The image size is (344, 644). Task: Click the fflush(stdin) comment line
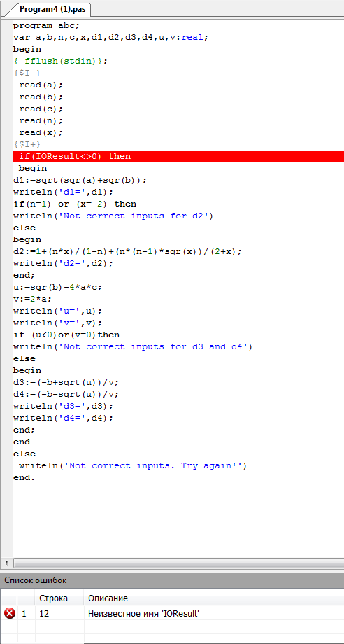60,61
